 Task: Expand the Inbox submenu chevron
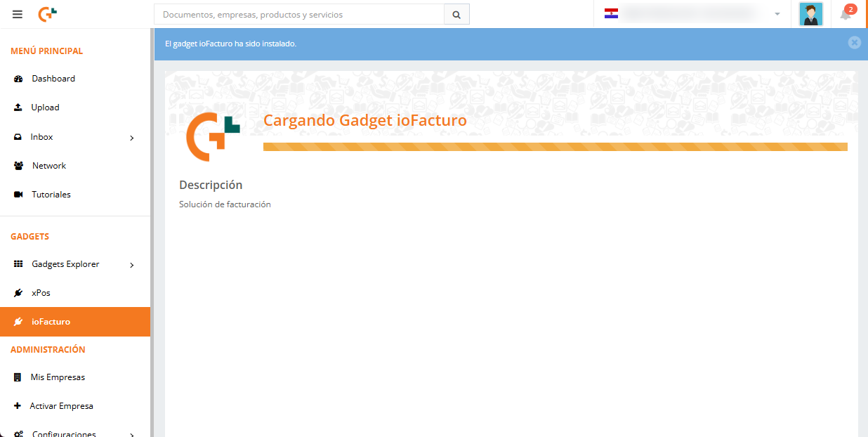[132, 138]
